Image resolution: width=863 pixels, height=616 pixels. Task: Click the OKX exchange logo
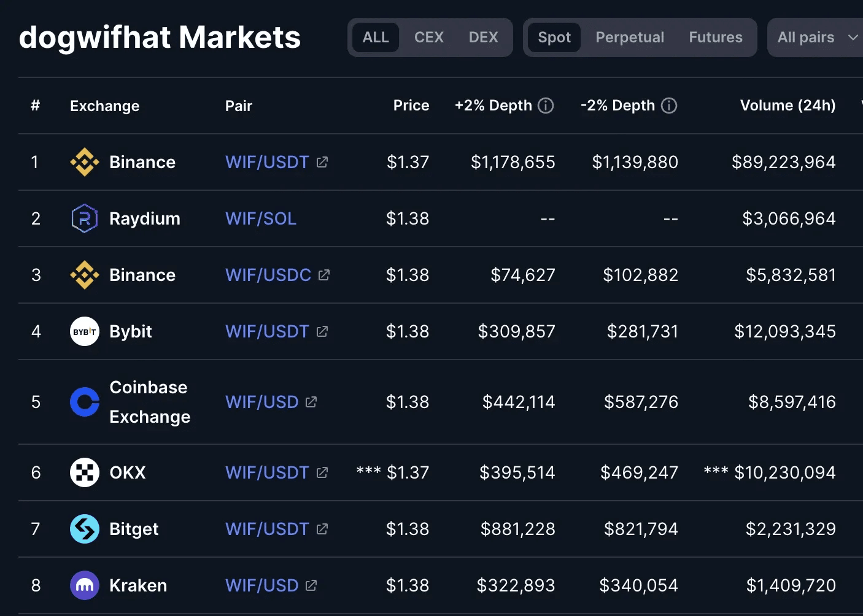[85, 472]
